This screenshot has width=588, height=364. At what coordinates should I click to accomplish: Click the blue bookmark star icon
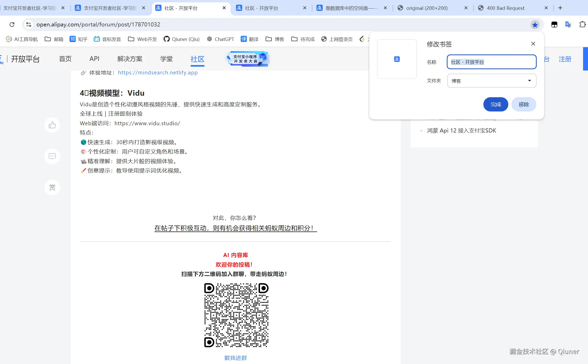coord(535,25)
